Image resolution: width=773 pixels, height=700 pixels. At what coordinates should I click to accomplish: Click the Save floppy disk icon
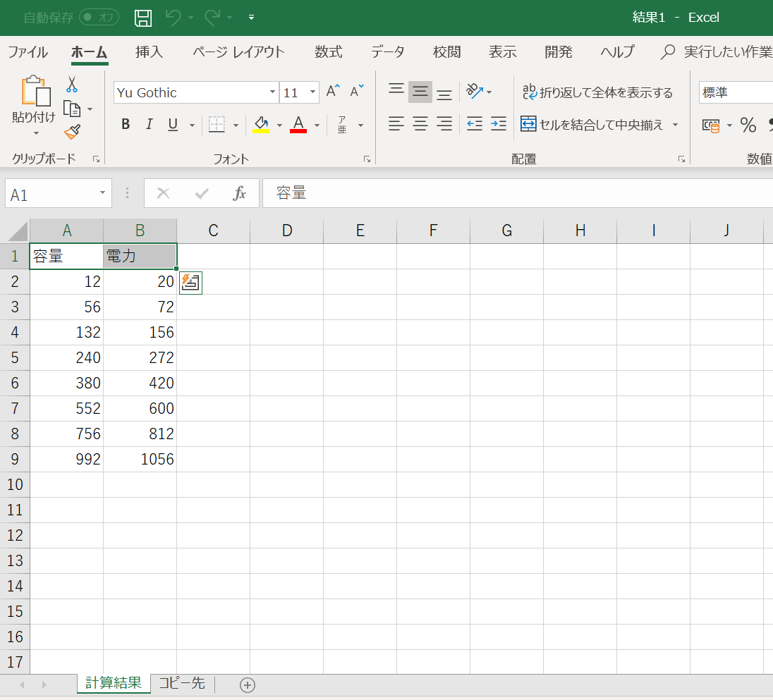143,18
